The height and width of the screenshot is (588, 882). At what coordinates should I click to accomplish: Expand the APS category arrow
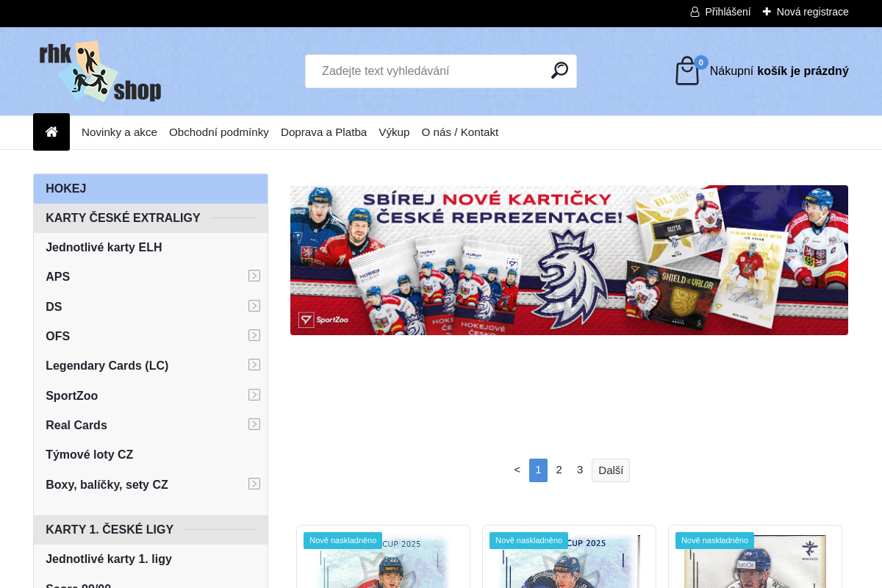pyautogui.click(x=254, y=276)
